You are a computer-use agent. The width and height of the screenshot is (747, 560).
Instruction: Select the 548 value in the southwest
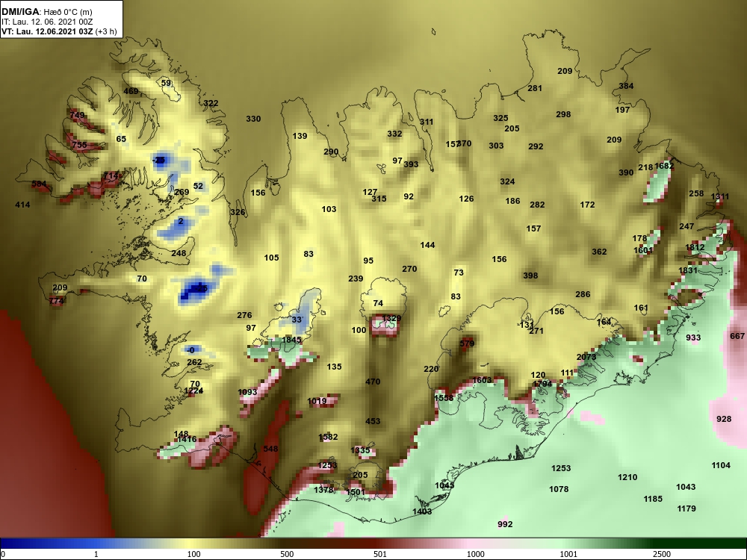pyautogui.click(x=270, y=449)
